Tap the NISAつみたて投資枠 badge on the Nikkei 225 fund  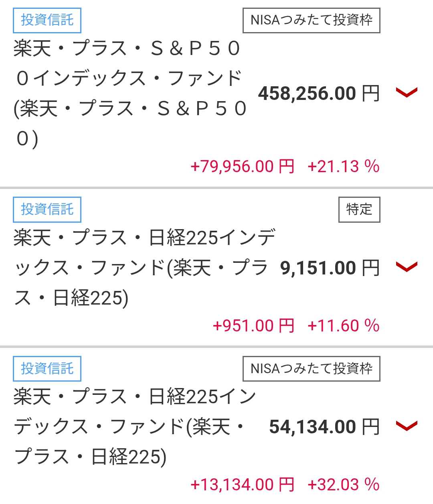[311, 368]
